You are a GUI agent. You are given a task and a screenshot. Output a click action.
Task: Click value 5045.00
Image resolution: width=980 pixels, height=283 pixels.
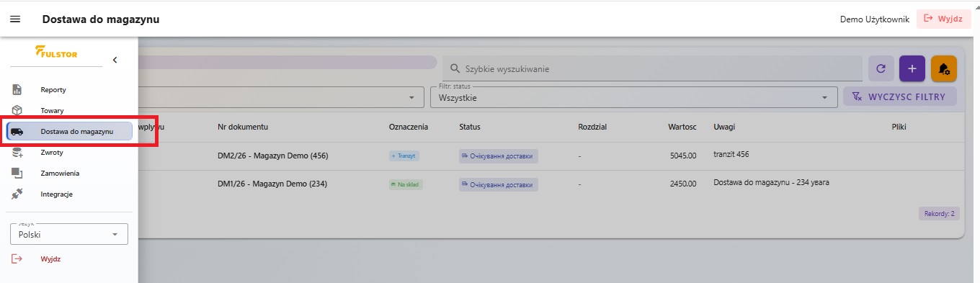[x=682, y=156]
